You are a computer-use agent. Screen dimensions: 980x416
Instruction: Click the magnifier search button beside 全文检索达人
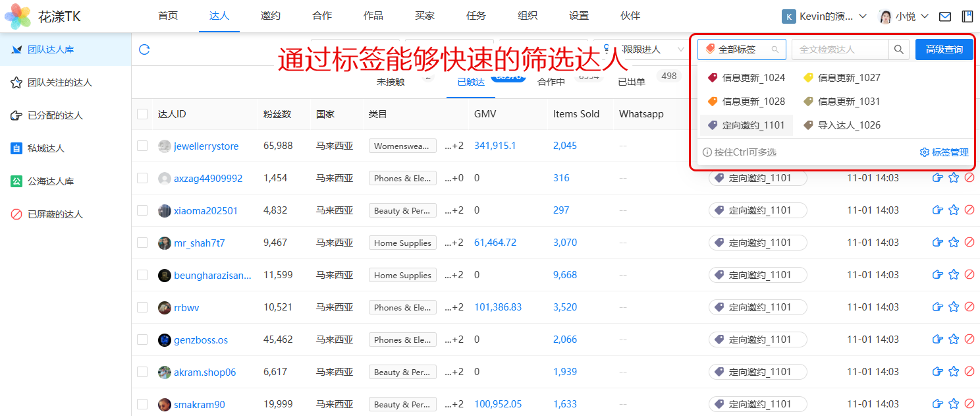click(899, 49)
